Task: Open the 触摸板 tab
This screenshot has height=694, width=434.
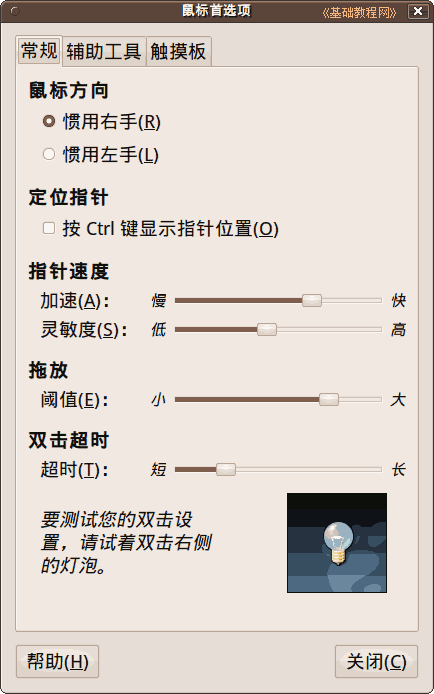Action: pyautogui.click(x=178, y=51)
